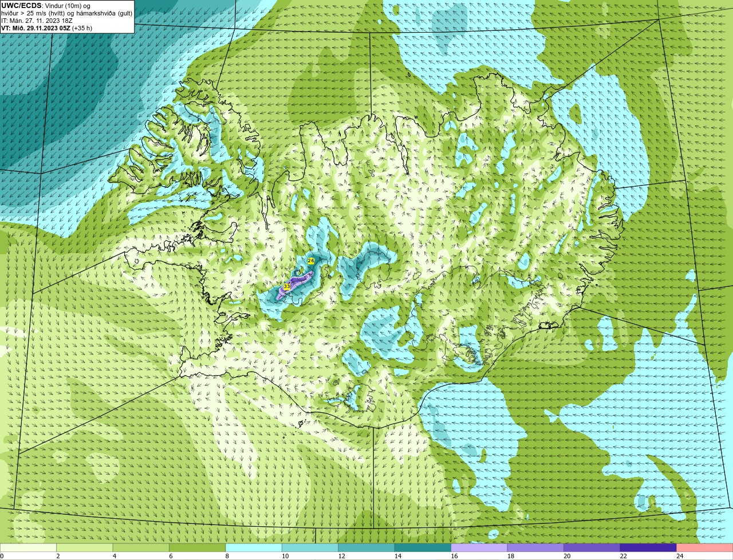Click the 14–16 m/s dark teal swatch

pyautogui.click(x=423, y=548)
